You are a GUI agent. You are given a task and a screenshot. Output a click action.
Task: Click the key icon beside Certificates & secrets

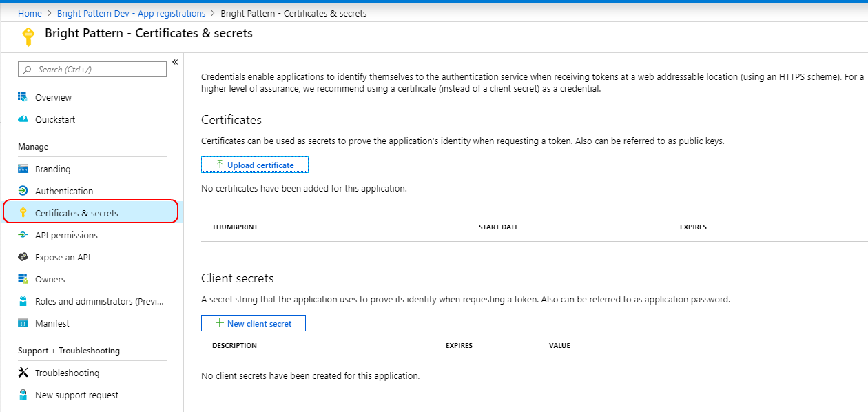23,213
